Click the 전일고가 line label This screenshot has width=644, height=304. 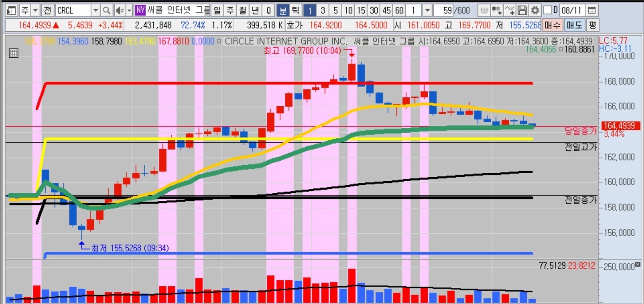tap(581, 147)
